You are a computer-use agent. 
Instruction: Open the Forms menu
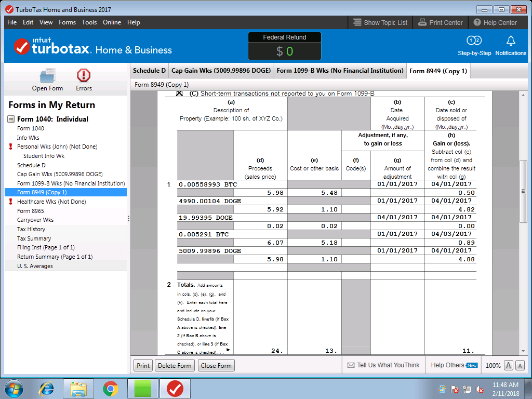pyautogui.click(x=67, y=22)
